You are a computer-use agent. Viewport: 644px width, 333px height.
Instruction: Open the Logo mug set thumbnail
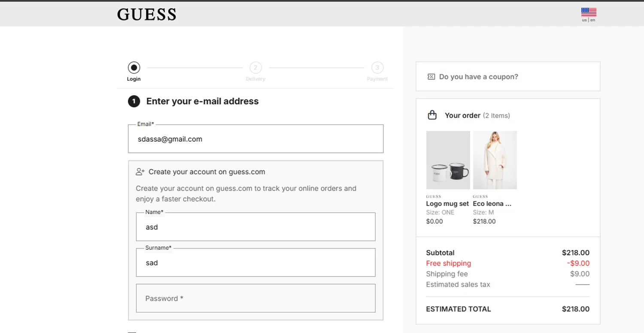[x=448, y=160]
